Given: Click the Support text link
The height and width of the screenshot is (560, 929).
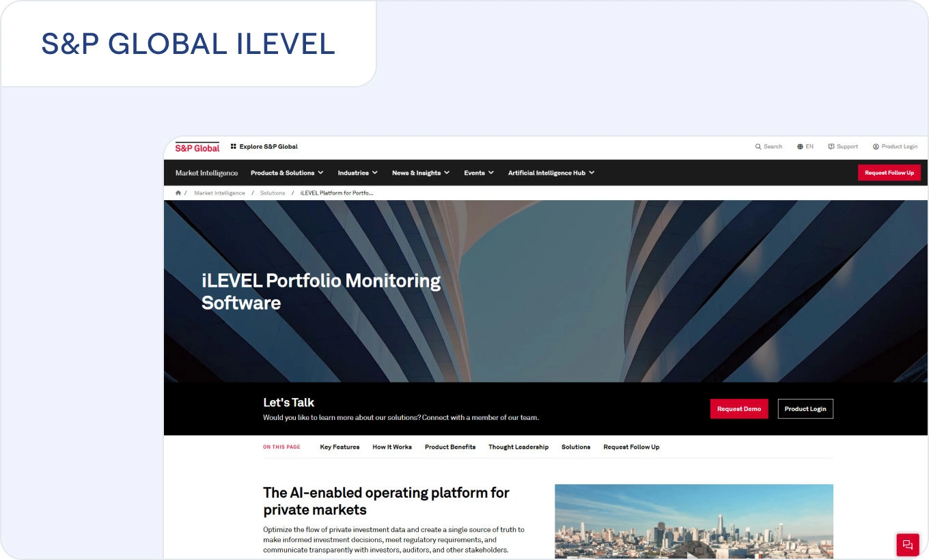Looking at the screenshot, I should pyautogui.click(x=847, y=146).
